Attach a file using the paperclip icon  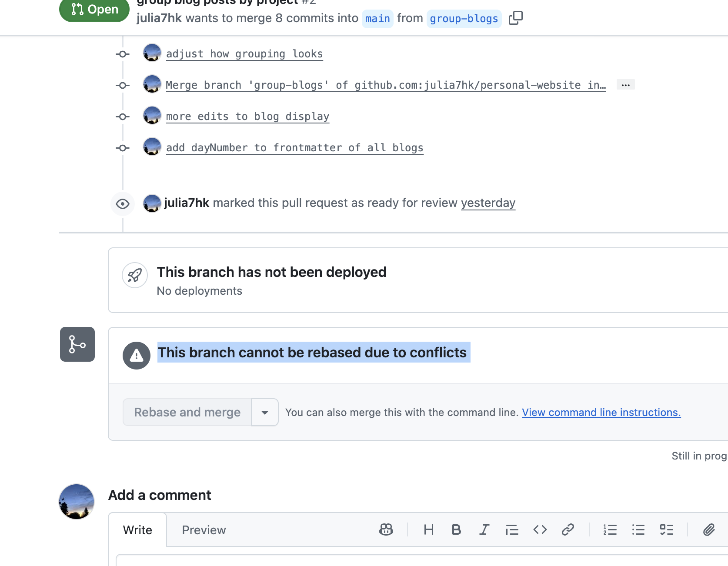coord(708,529)
